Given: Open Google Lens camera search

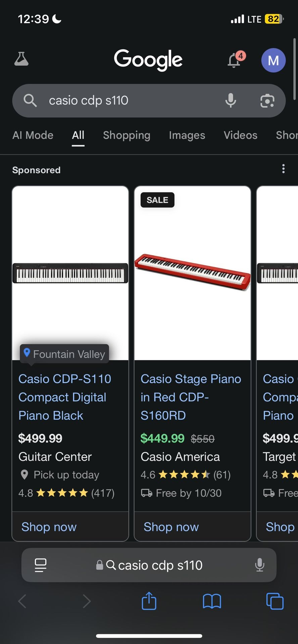Looking at the screenshot, I should click(267, 101).
